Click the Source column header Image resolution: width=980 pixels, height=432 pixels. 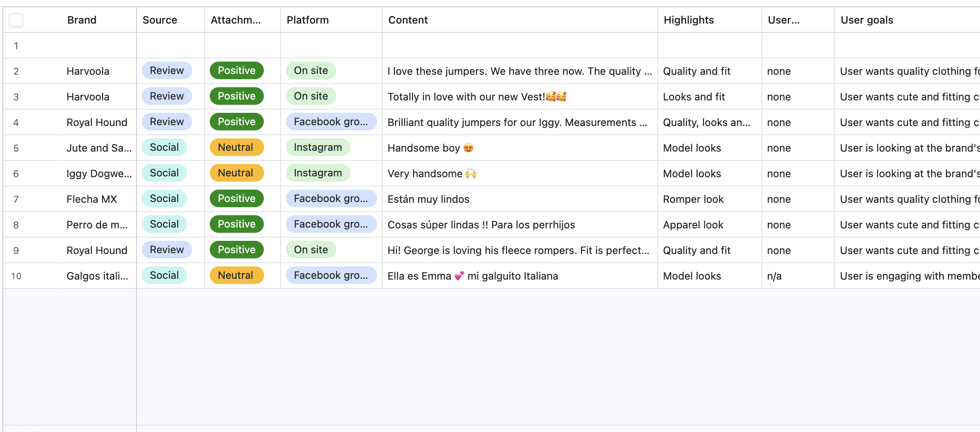tap(160, 20)
